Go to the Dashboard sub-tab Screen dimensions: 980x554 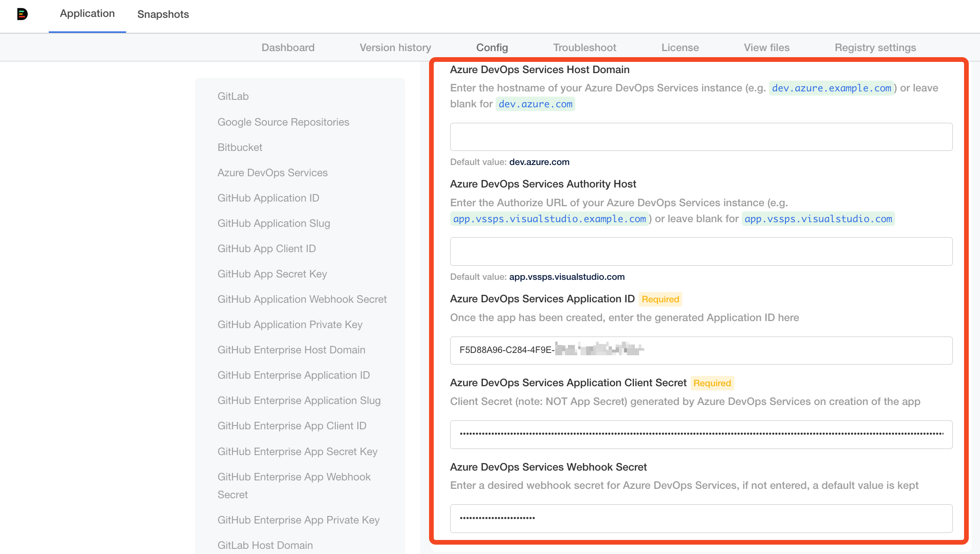[288, 47]
